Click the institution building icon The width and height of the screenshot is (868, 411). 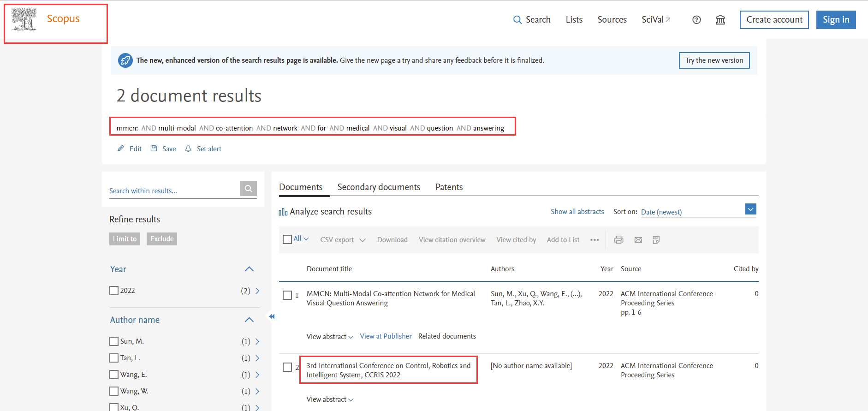720,20
